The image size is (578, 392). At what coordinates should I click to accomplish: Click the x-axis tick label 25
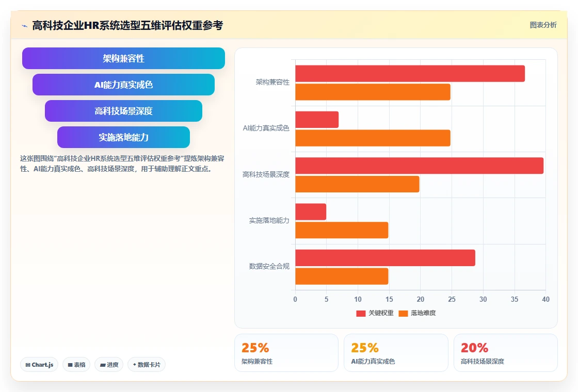(x=452, y=300)
